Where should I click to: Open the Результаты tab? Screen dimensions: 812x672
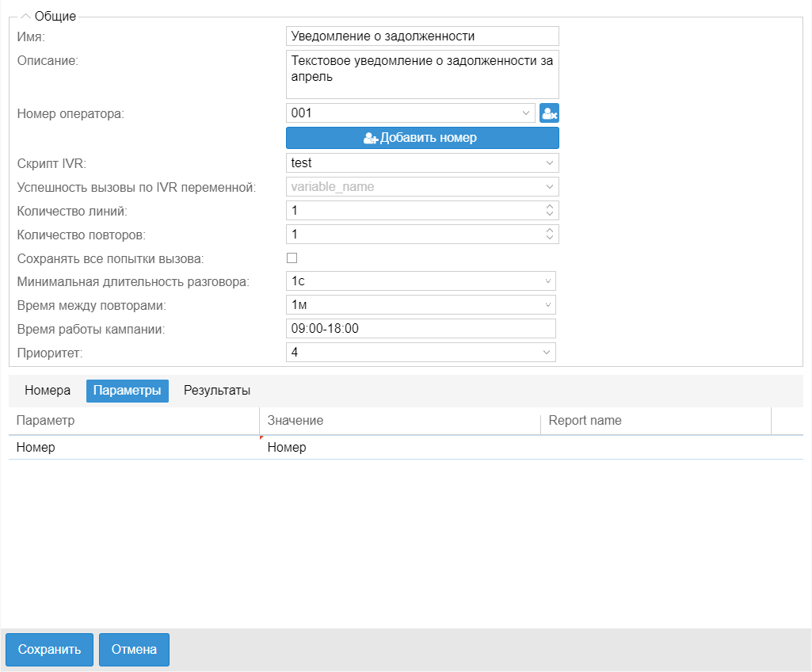tap(217, 391)
